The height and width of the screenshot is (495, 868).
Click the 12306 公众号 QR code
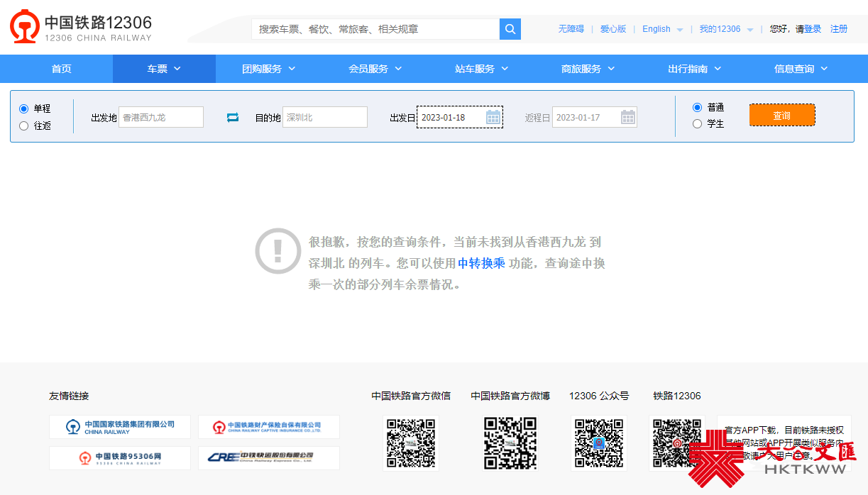coord(599,443)
